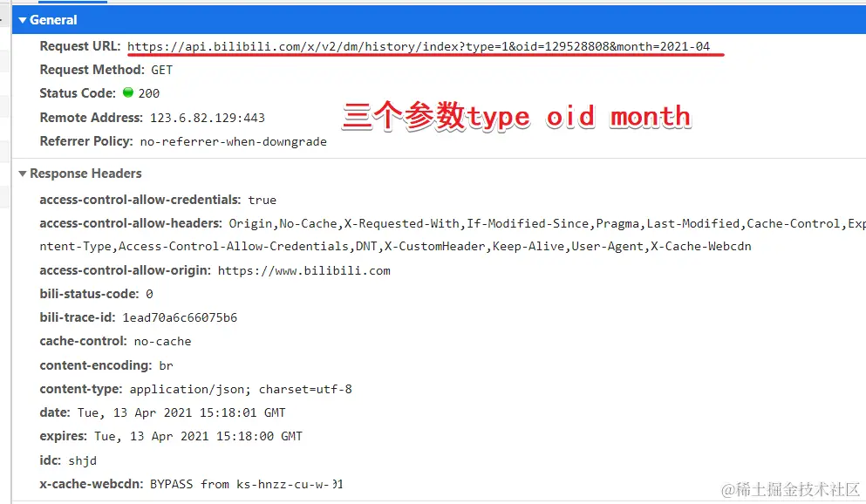Screen dimensions: 866x504
Task: Select the content-encoding br value
Action: (166, 365)
